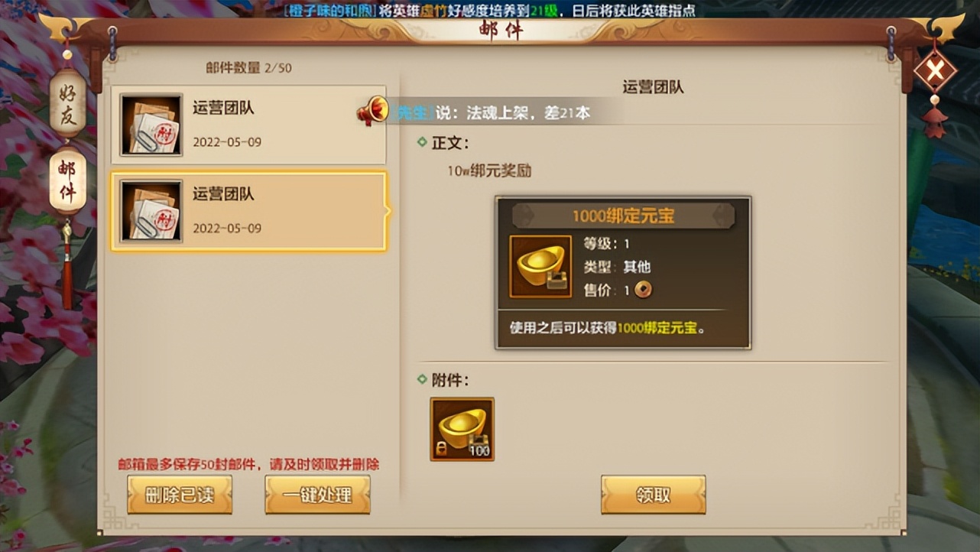Click the 1000绑定元宝 tooltip title
This screenshot has height=552, width=980.
point(623,216)
